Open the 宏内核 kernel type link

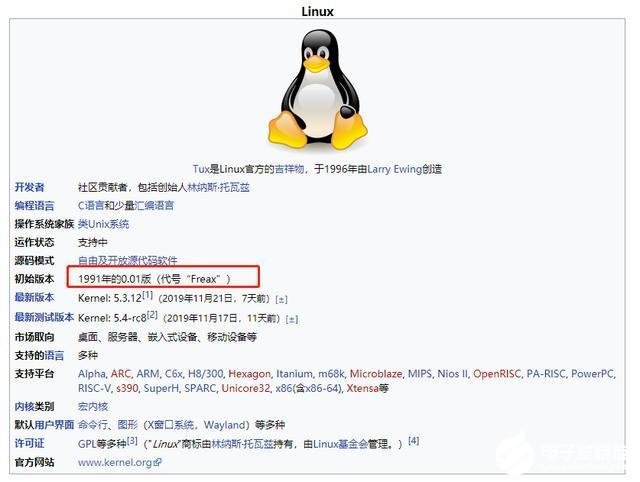click(x=93, y=406)
